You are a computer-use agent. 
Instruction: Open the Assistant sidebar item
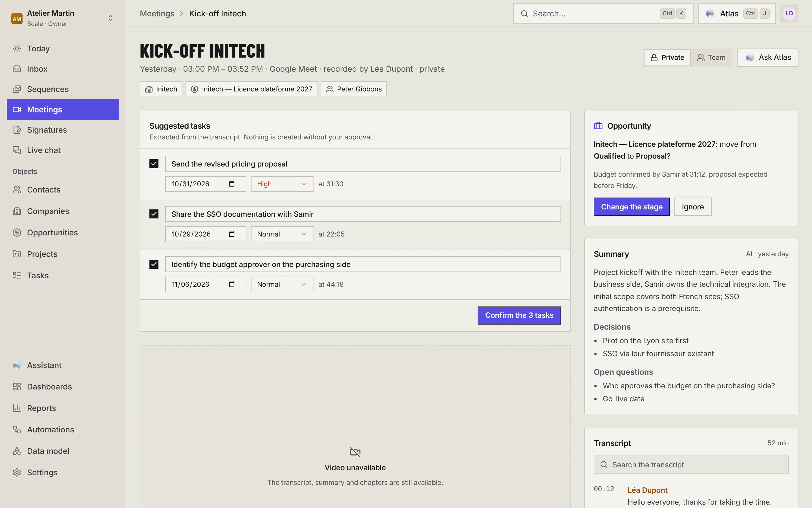point(63,365)
